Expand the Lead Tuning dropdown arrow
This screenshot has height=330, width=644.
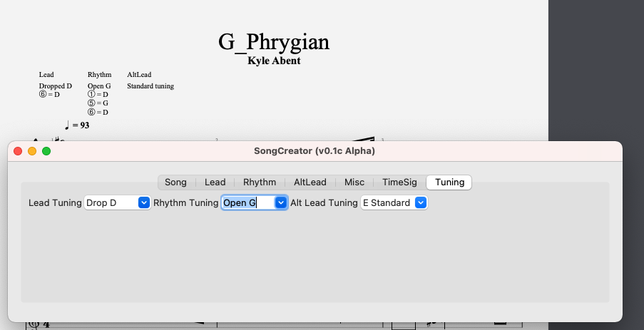tap(144, 203)
